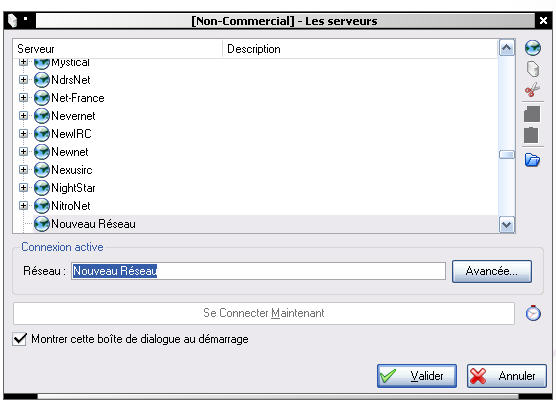Click the application icon in title bar

coord(13,21)
